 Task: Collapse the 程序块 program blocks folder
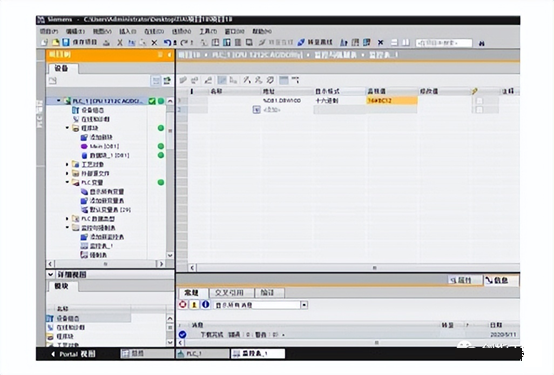click(x=67, y=128)
